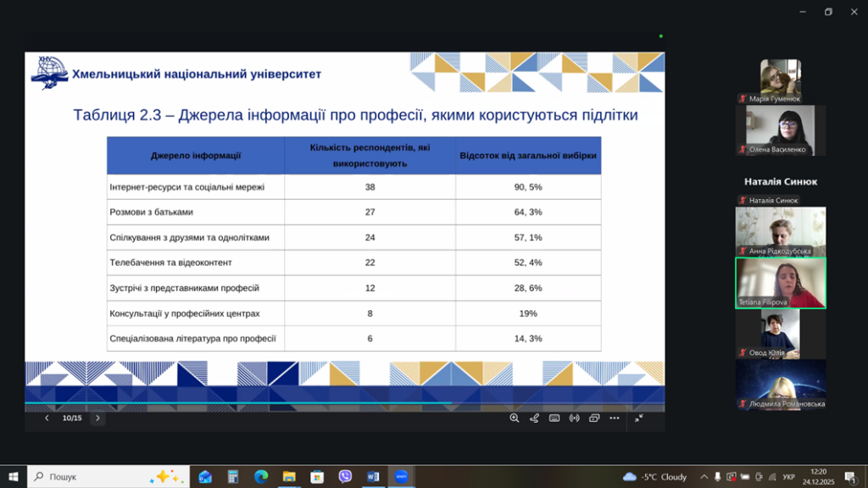This screenshot has width=868, height=488.
Task: Open the three-dots more options menu
Action: tap(615, 418)
